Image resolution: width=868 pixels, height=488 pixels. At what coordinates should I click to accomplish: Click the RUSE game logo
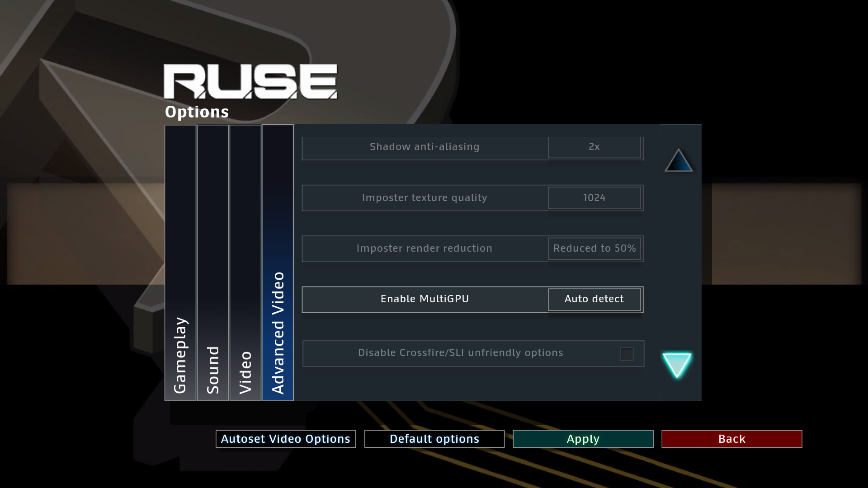250,81
